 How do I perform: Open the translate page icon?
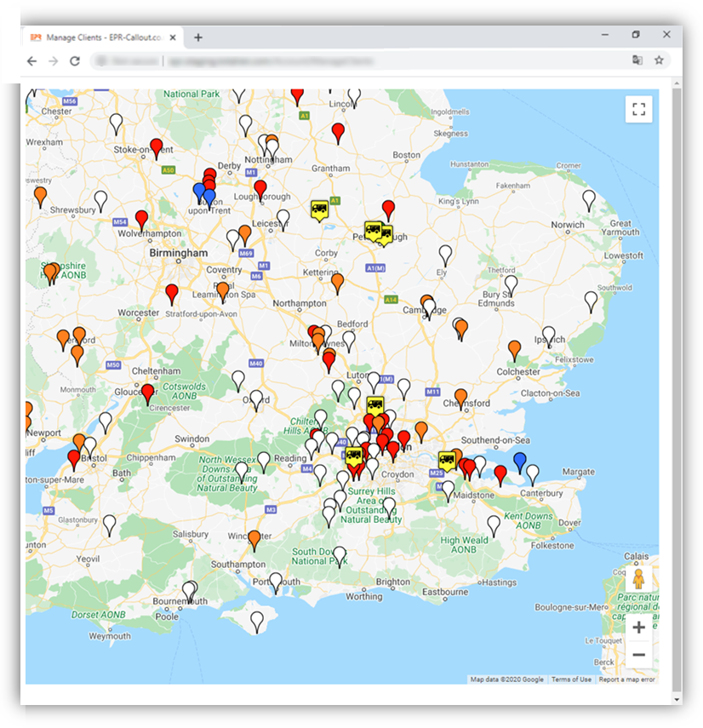(637, 60)
